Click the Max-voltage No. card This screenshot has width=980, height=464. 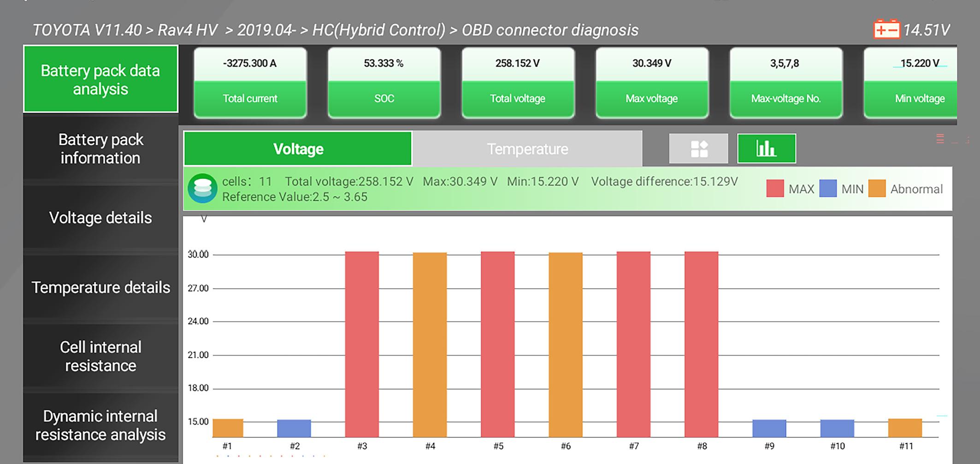point(786,83)
